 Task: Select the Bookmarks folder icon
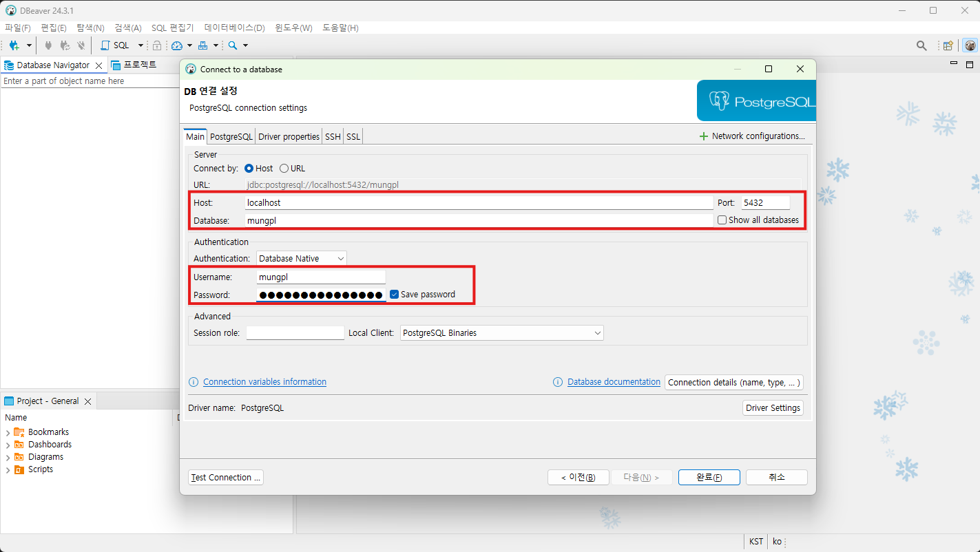[x=19, y=432]
